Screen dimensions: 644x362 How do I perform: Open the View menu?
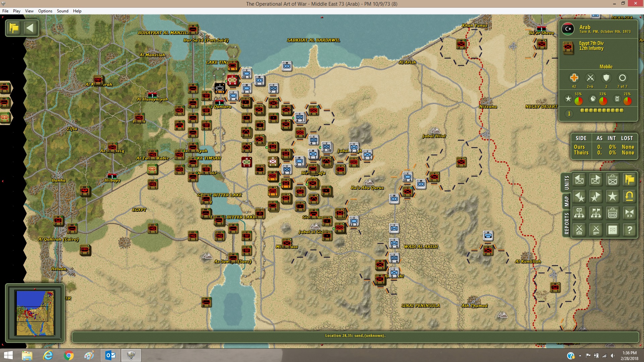click(29, 11)
